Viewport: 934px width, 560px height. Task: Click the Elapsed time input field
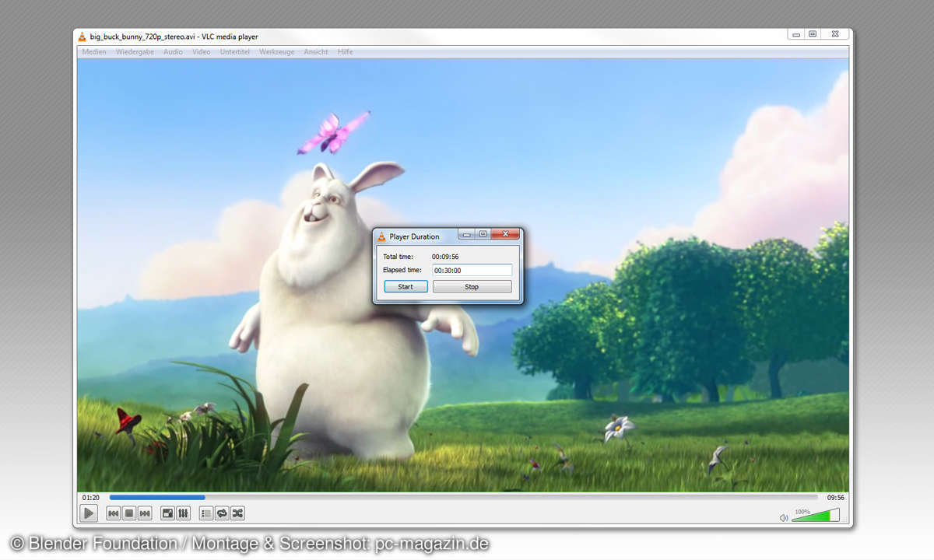(x=472, y=270)
